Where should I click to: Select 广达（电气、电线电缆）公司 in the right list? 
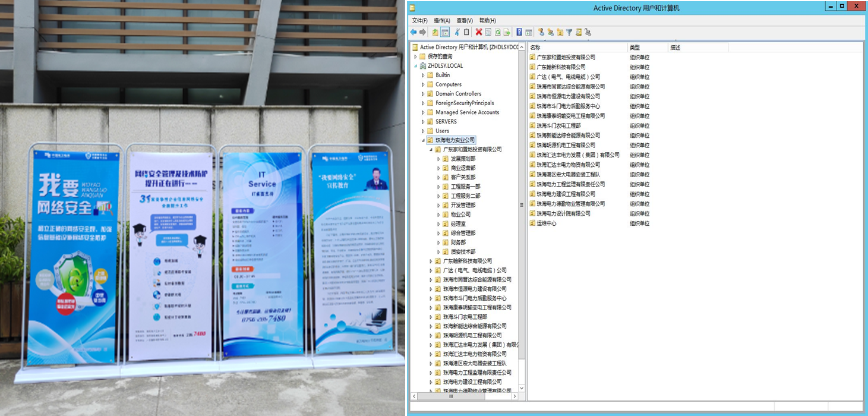pos(568,77)
